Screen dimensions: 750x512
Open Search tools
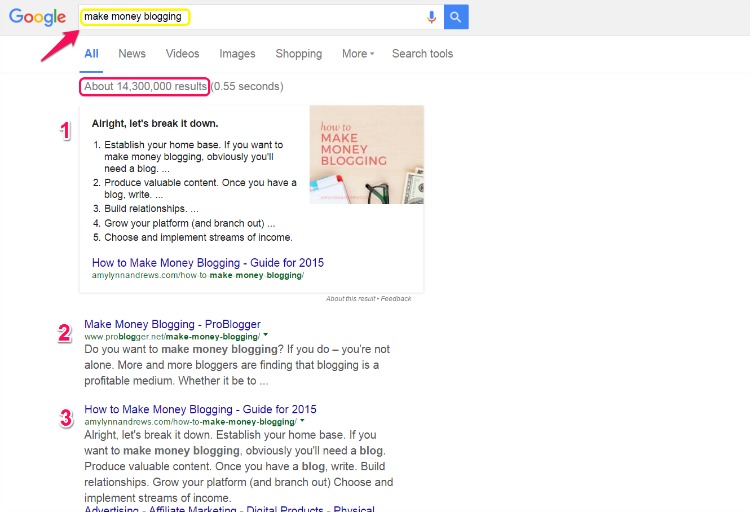pyautogui.click(x=422, y=54)
